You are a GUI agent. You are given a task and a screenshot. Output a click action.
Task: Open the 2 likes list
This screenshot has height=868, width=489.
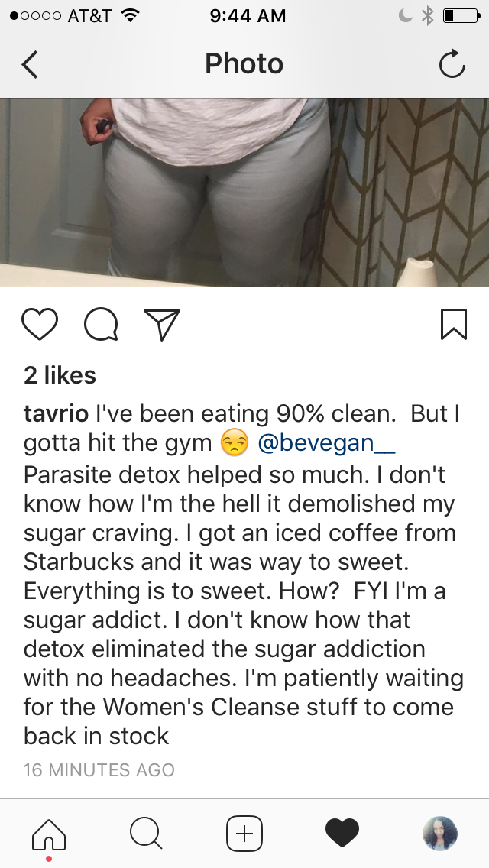pos(60,375)
